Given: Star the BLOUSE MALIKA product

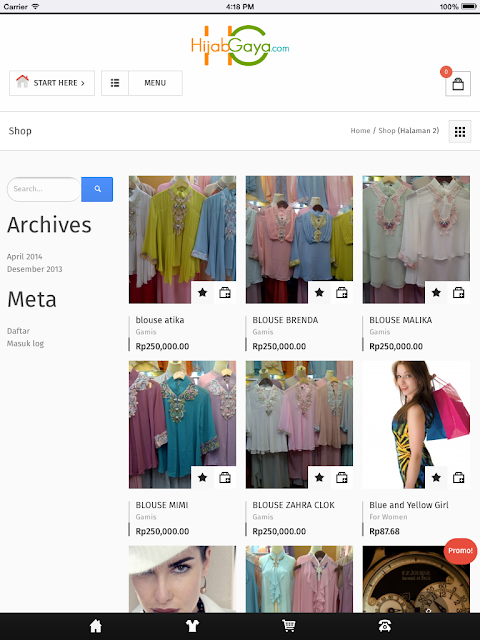Looking at the screenshot, I should pos(436,292).
